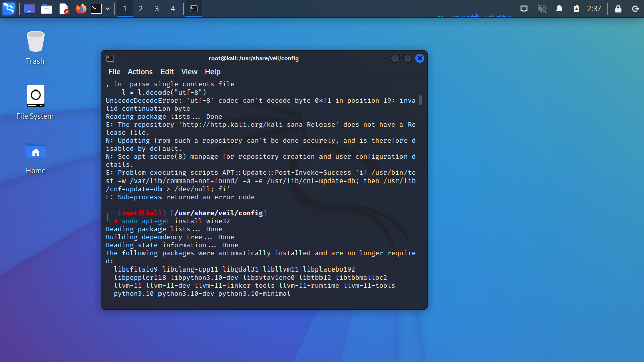The height and width of the screenshot is (362, 644).
Task: Click the 'libpoppler118 libpython3.10-dev' package line
Action: click(x=251, y=277)
